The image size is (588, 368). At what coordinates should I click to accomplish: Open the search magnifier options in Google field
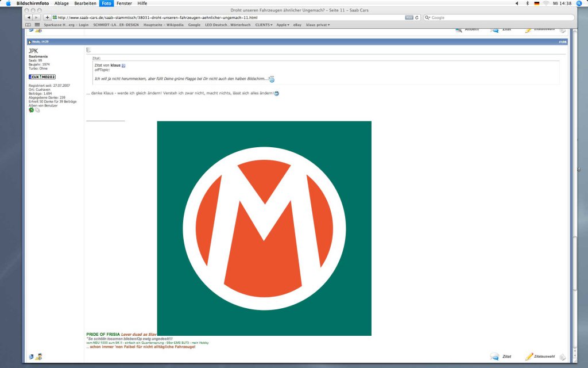click(x=427, y=18)
